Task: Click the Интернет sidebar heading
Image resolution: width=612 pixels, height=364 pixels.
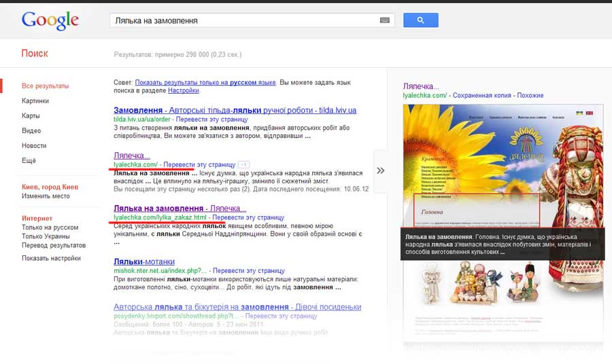Action: pyautogui.click(x=37, y=218)
